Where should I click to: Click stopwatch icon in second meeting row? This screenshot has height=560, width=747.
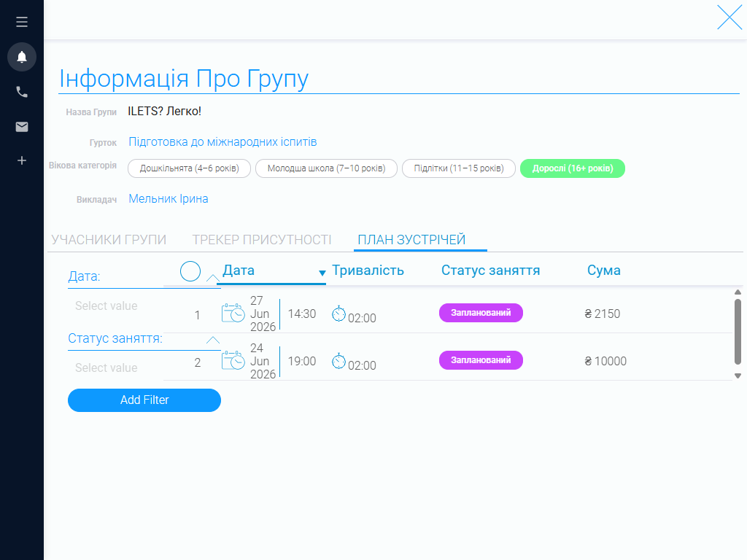tap(338, 362)
